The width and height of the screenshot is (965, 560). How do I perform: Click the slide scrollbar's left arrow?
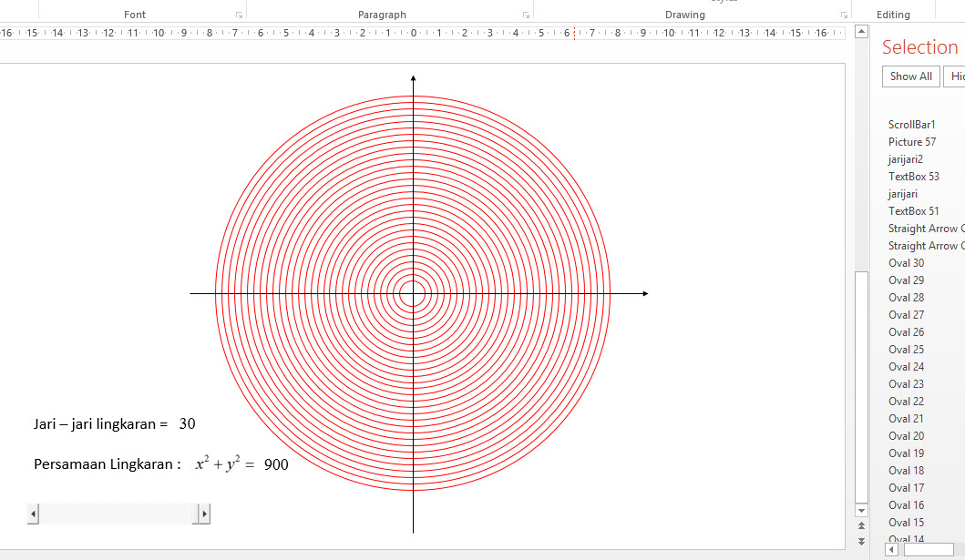coord(34,514)
